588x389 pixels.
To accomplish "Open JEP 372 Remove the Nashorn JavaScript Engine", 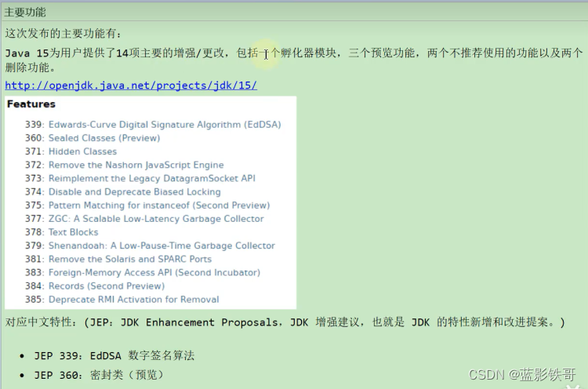I will 136,165.
